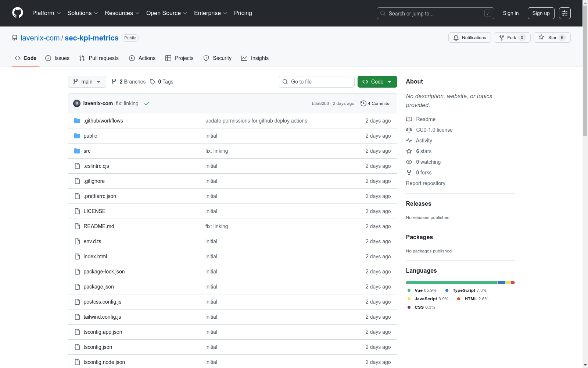Click the Readme book icon in About
588x368 pixels.
[x=409, y=119]
